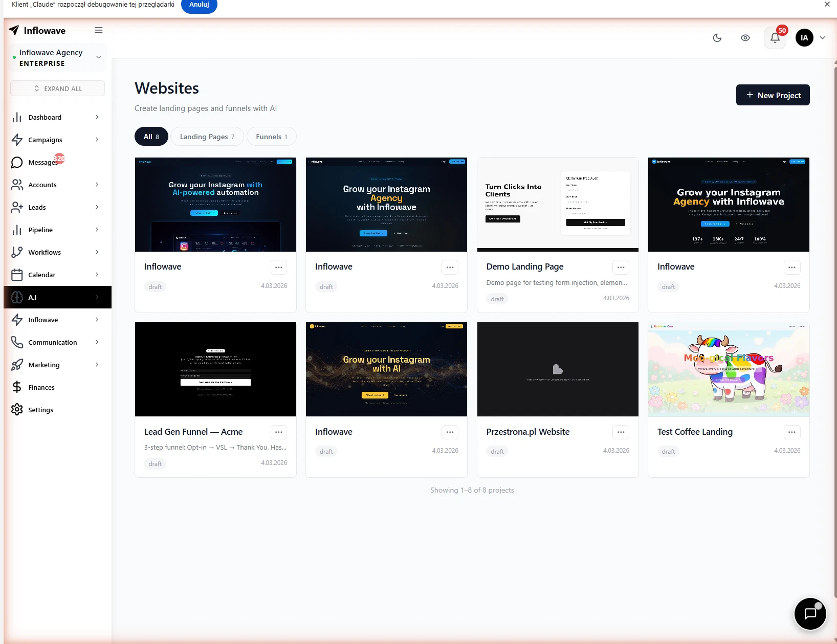This screenshot has width=837, height=644.
Task: Toggle dark mode with moon icon
Action: (717, 38)
